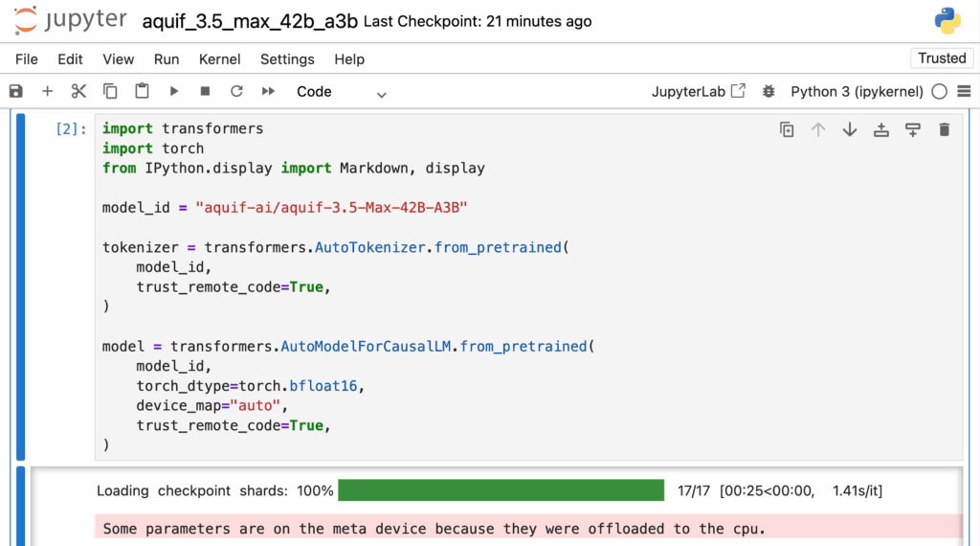980x546 pixels.
Task: Click the JupyterLab link button
Action: click(698, 91)
